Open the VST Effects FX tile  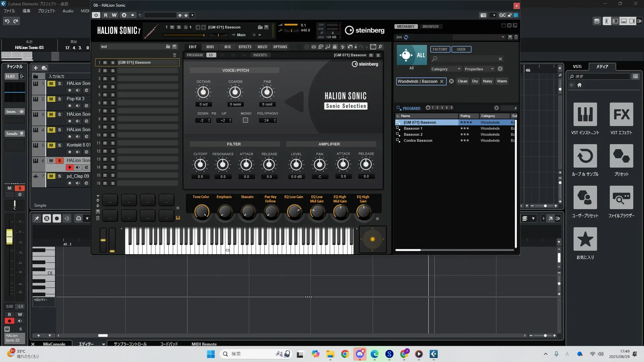(x=621, y=115)
